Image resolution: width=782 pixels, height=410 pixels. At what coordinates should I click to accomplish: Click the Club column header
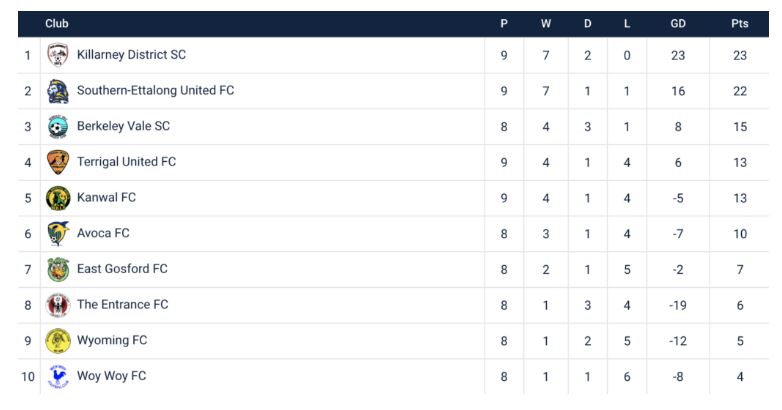pos(57,24)
